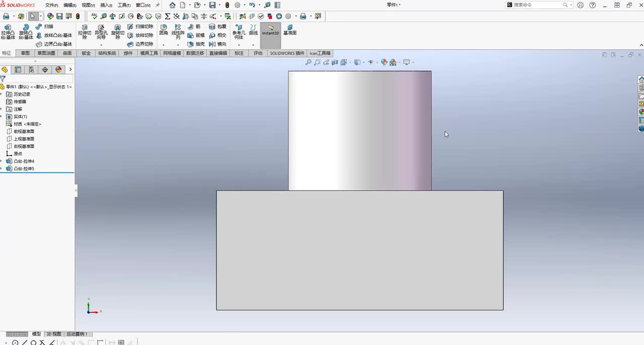Viewport: 644px width, 345px height.
Task: Expand the 实体(1) tree node
Action: (x=2, y=117)
